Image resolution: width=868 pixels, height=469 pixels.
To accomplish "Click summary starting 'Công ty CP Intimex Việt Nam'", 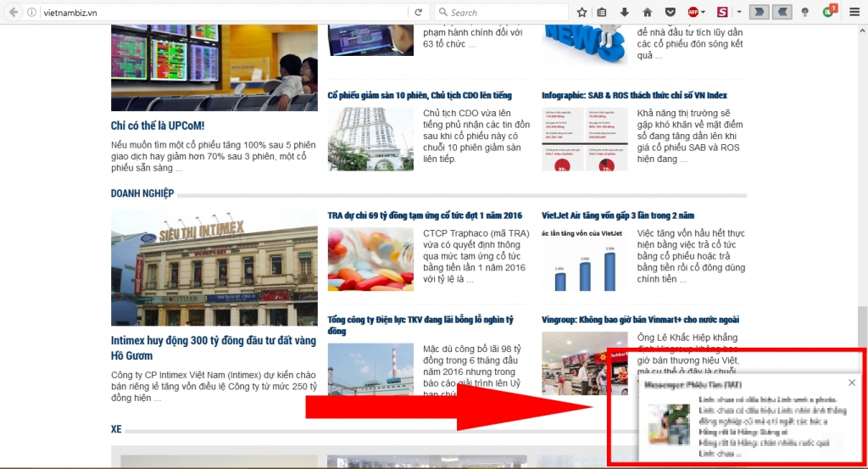I will click(214, 387).
